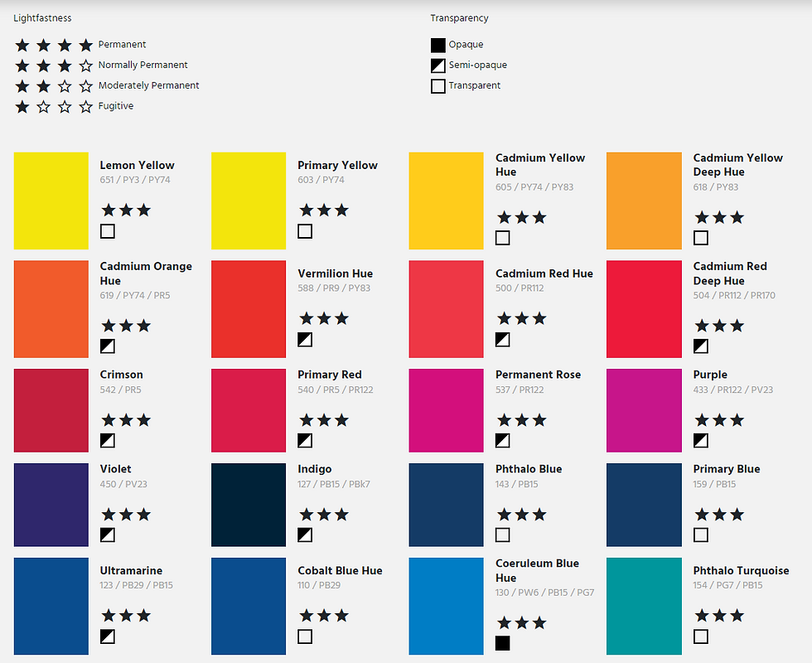Click the Transparency heading
The image size is (812, 663).
pyautogui.click(x=459, y=18)
